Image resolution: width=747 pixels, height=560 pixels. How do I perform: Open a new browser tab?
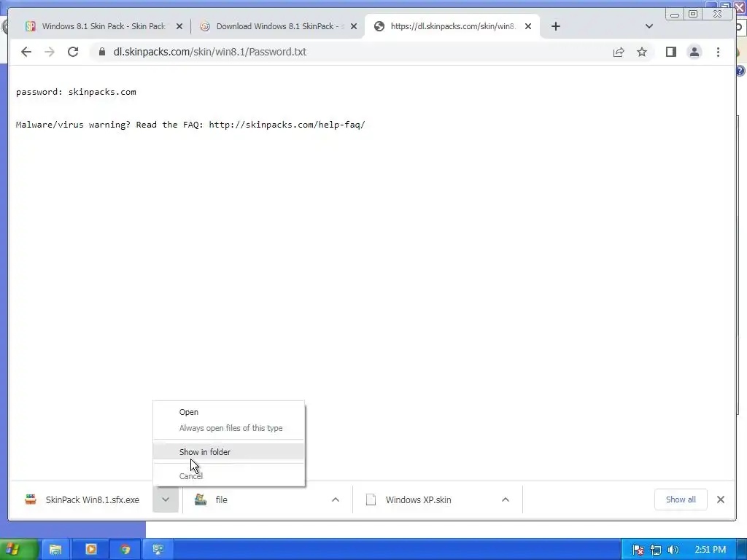pyautogui.click(x=555, y=26)
